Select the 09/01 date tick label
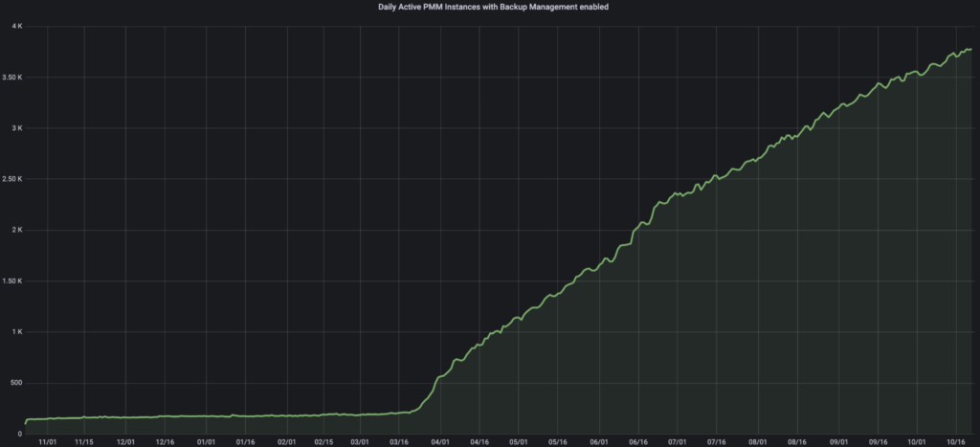 [x=837, y=441]
